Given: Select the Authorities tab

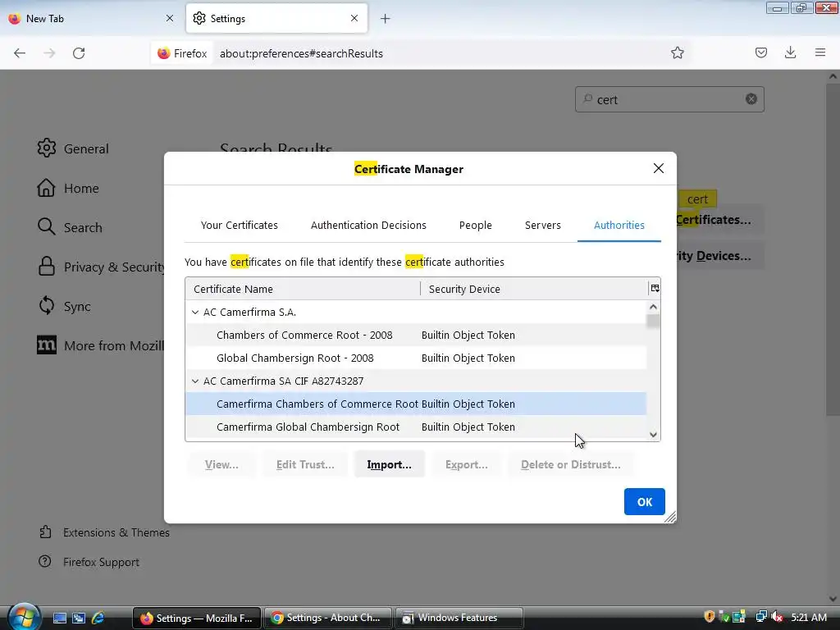Looking at the screenshot, I should tap(619, 225).
